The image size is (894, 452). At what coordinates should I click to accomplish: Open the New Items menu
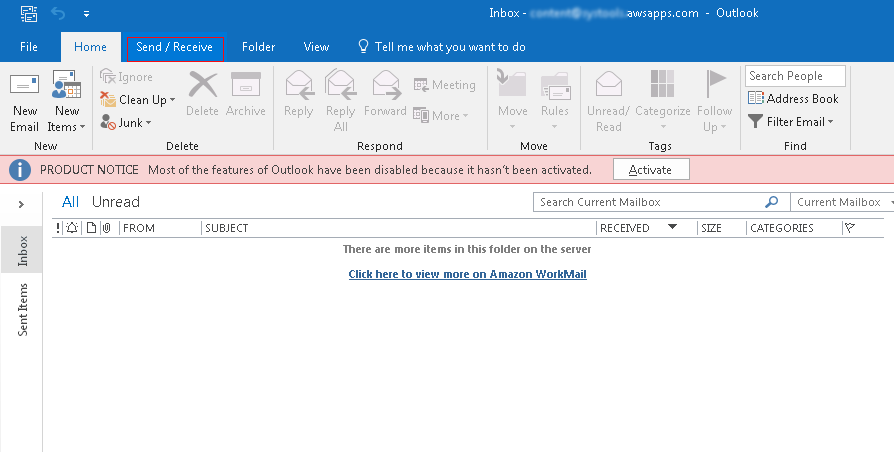(67, 103)
